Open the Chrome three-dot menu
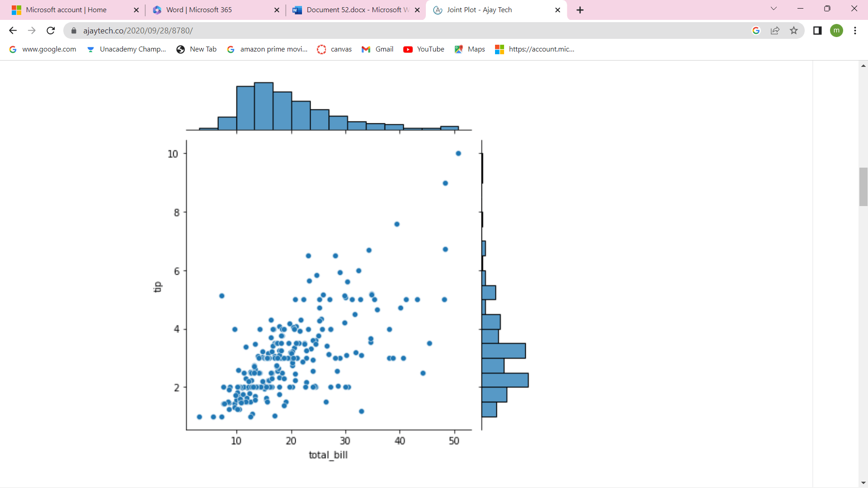The width and height of the screenshot is (868, 488). pyautogui.click(x=855, y=30)
